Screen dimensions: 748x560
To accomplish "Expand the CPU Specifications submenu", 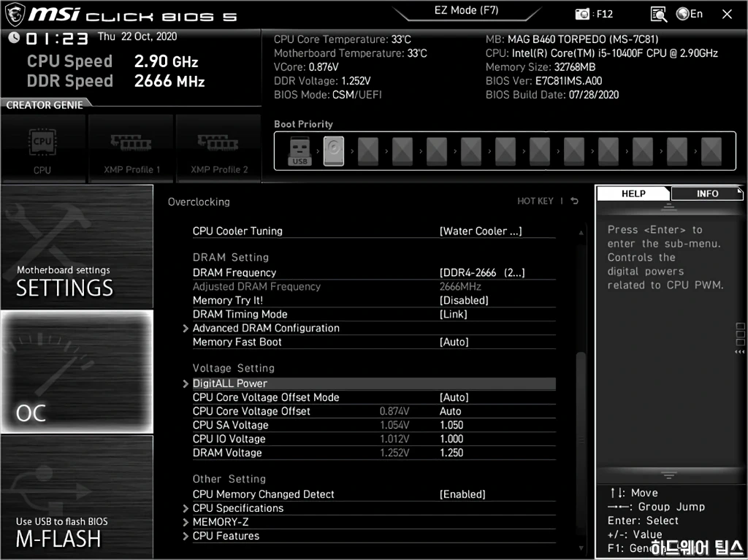I will tap(374, 508).
